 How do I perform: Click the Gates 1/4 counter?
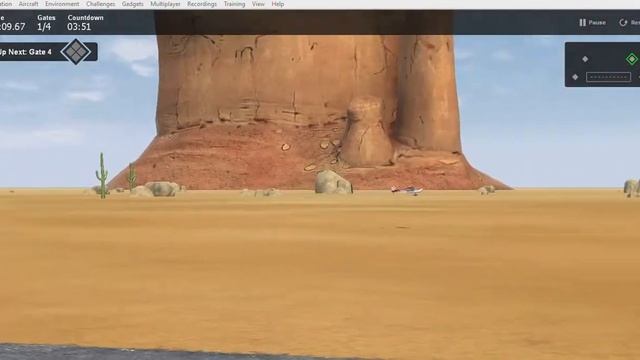46,23
